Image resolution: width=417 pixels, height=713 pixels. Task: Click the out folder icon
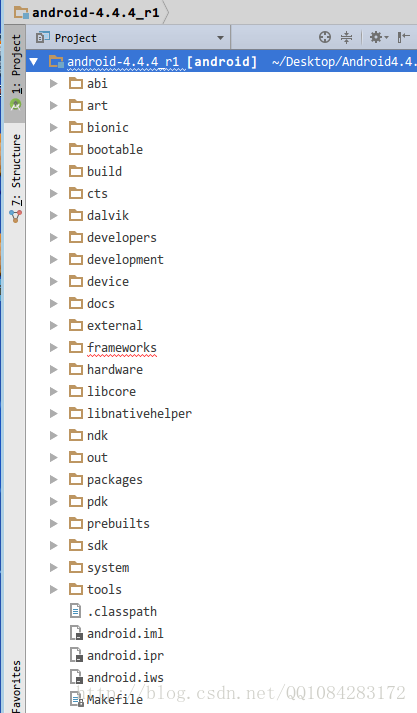coord(76,457)
